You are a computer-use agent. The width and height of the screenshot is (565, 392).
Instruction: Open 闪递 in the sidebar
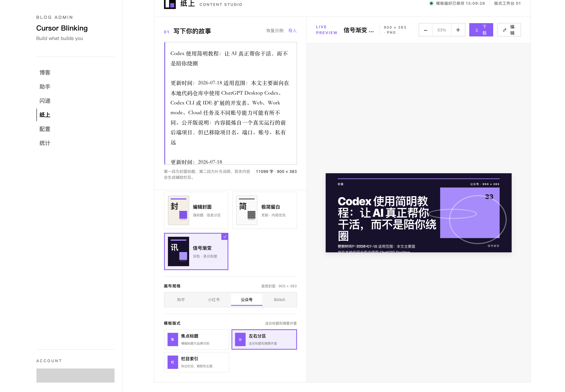[x=45, y=101]
